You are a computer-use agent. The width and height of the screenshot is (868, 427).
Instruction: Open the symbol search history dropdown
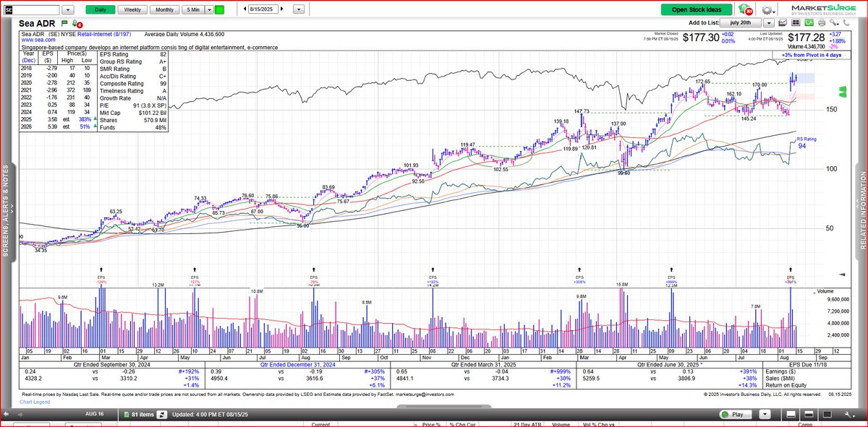click(x=68, y=10)
